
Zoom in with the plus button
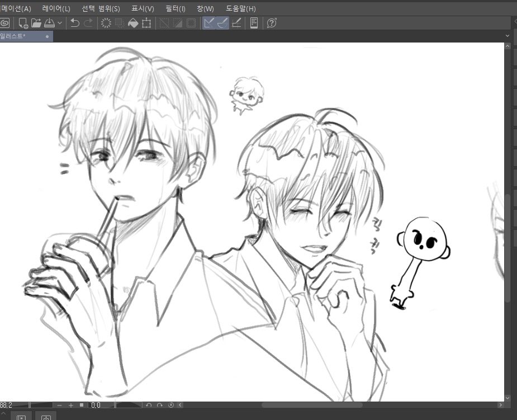tap(70, 405)
